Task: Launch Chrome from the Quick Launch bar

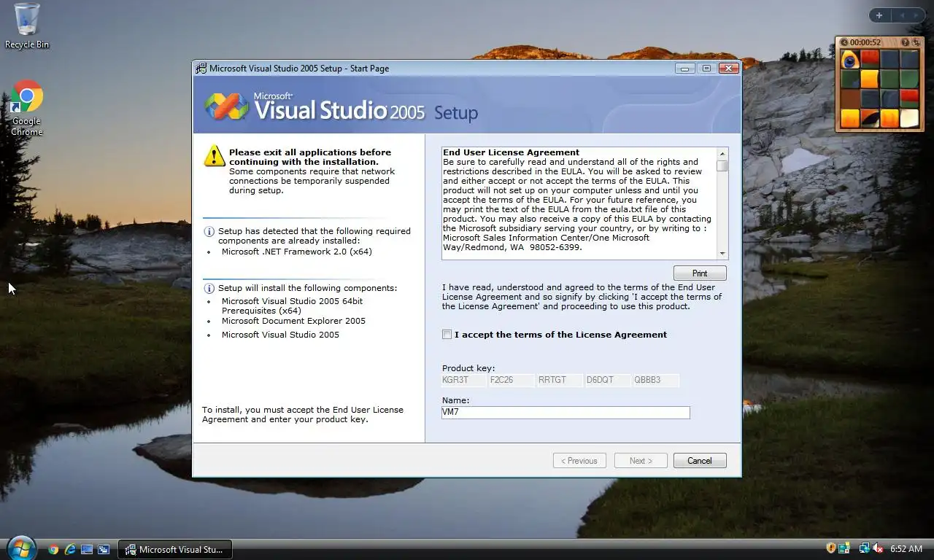Action: tap(53, 550)
